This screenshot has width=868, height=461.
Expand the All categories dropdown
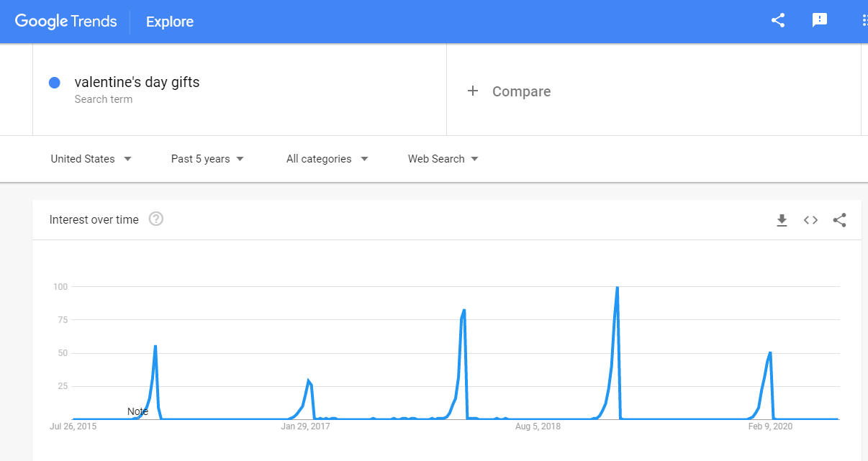(327, 159)
